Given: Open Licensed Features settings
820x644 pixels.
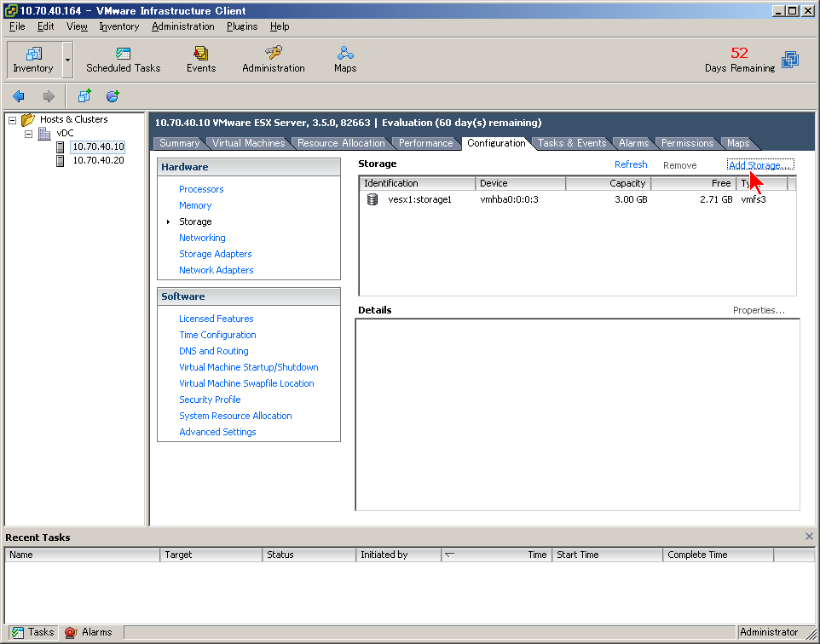Looking at the screenshot, I should click(216, 319).
